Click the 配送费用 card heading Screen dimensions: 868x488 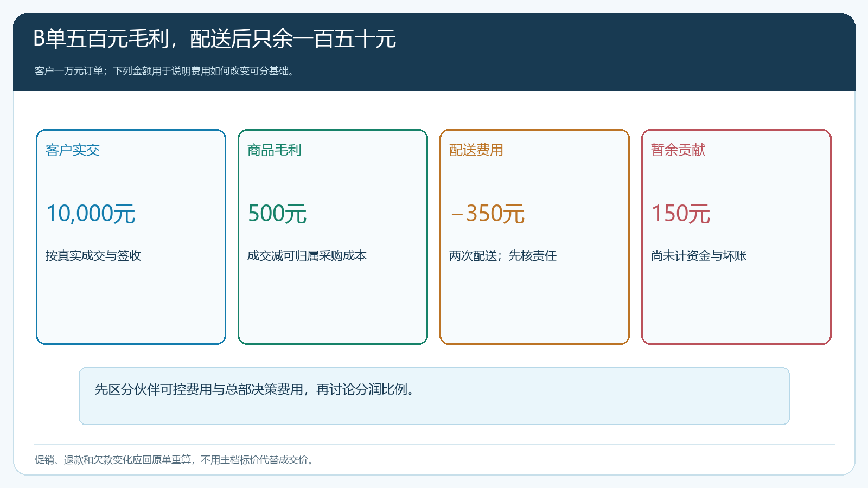point(476,150)
